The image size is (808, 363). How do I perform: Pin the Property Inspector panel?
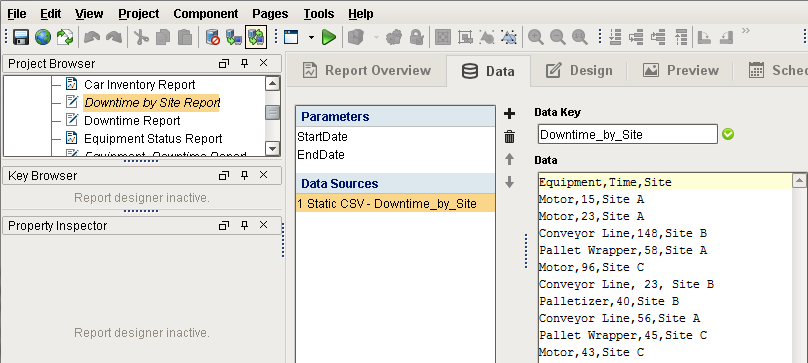click(244, 226)
